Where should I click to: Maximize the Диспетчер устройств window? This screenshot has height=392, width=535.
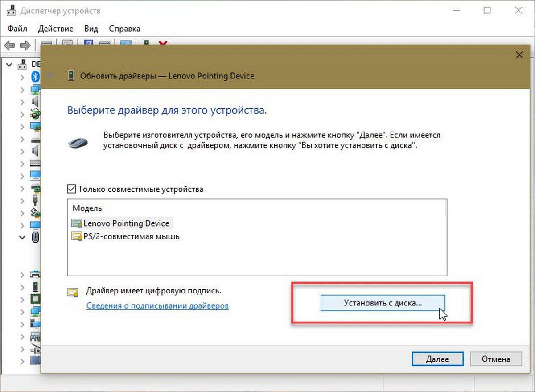click(487, 11)
